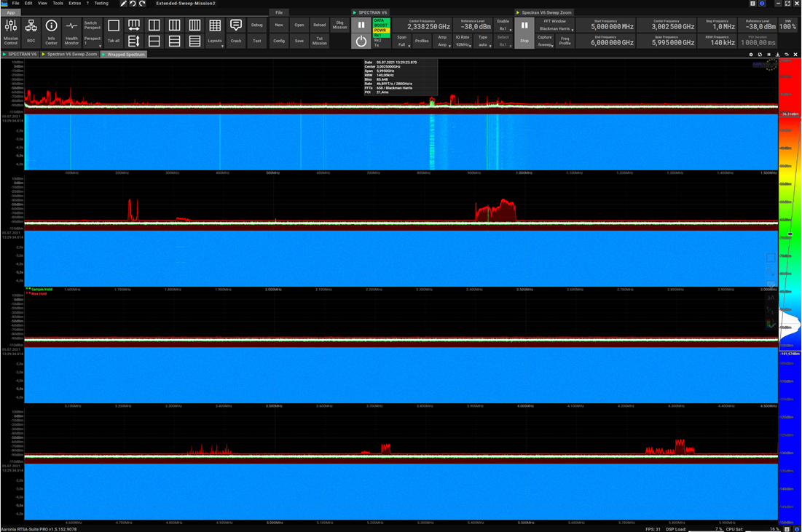Pause the SPECTRAN V6 block
802x532 pixels.
(x=361, y=25)
